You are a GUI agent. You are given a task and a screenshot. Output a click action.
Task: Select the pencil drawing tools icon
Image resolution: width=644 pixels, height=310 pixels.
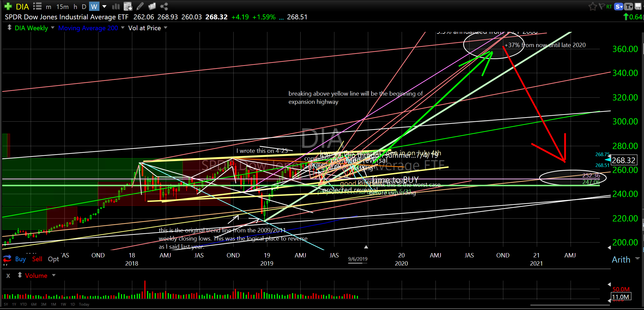(140, 6)
